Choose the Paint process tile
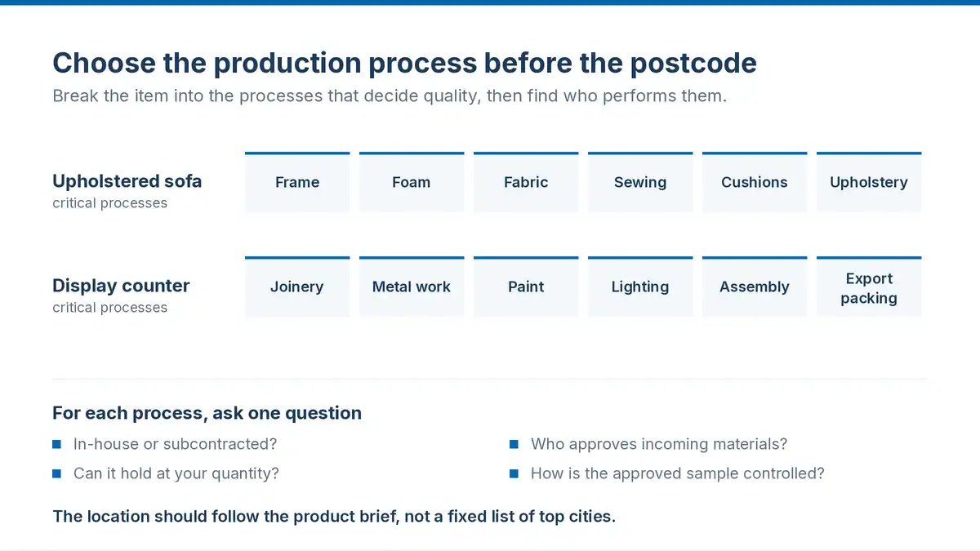This screenshot has width=980, height=551. (x=526, y=287)
